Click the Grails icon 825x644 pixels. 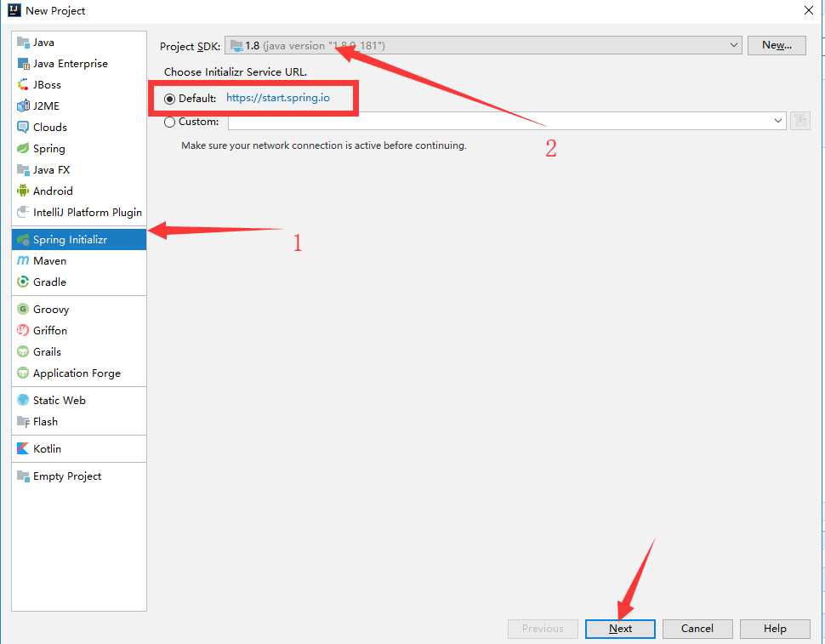pyautogui.click(x=23, y=351)
